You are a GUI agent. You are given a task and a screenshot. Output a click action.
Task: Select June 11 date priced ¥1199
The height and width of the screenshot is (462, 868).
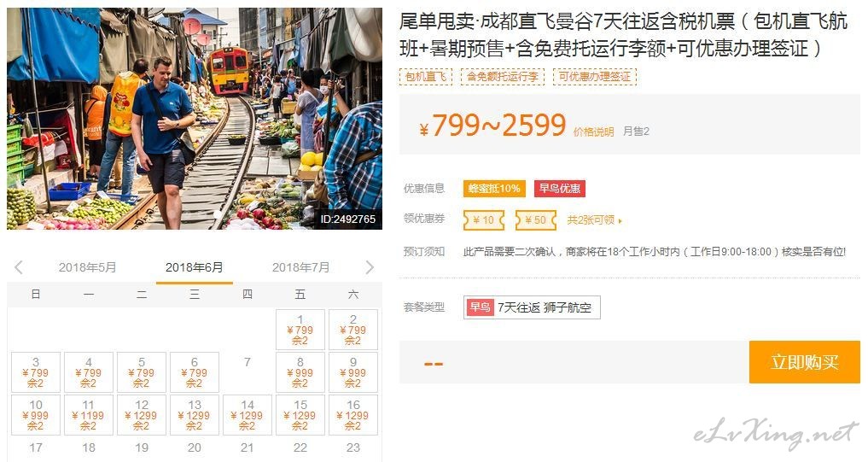click(88, 415)
